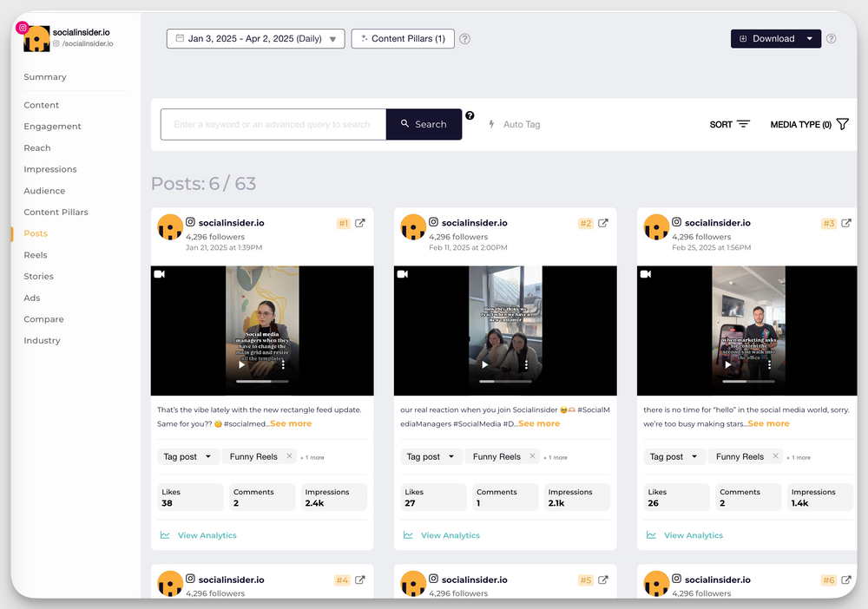This screenshot has width=868, height=609.
Task: Click the three-dot menu on post #1 video
Action: [284, 364]
